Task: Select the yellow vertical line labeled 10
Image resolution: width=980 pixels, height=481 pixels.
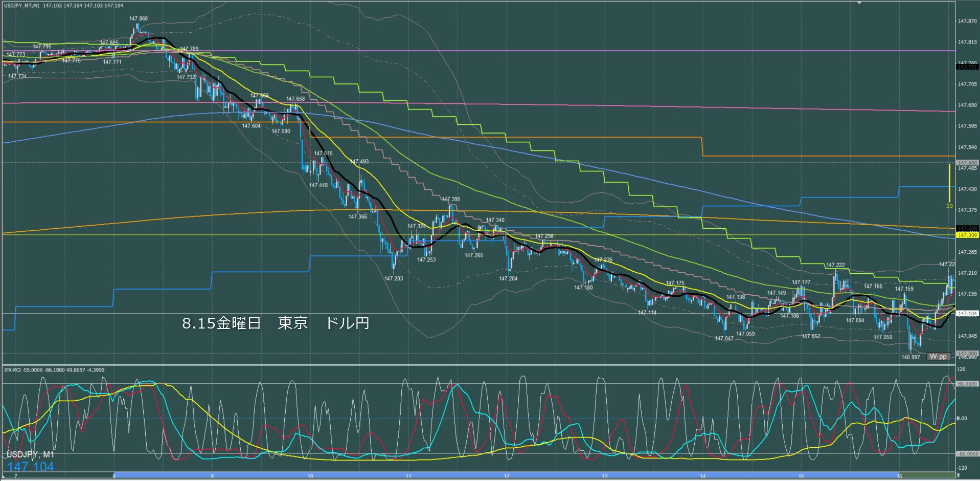Action: pos(950,183)
